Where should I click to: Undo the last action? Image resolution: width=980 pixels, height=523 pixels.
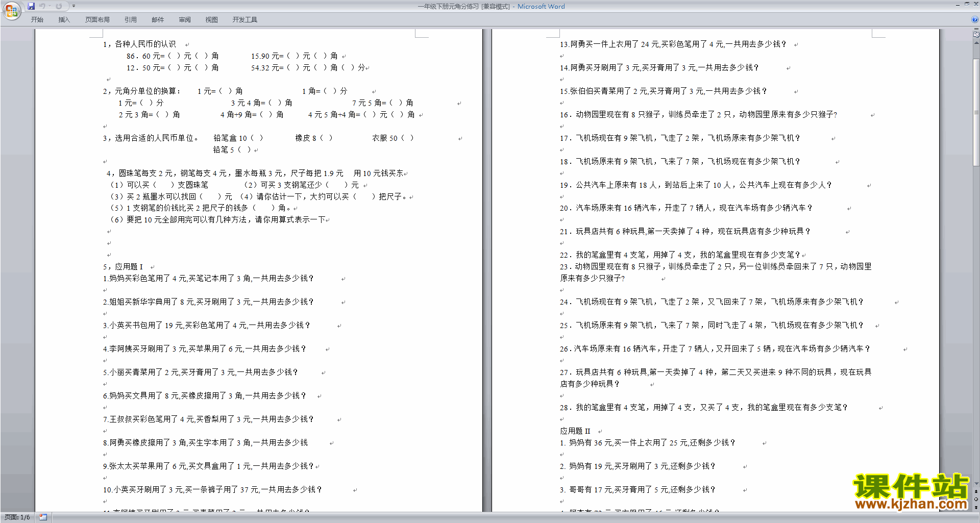(x=42, y=6)
